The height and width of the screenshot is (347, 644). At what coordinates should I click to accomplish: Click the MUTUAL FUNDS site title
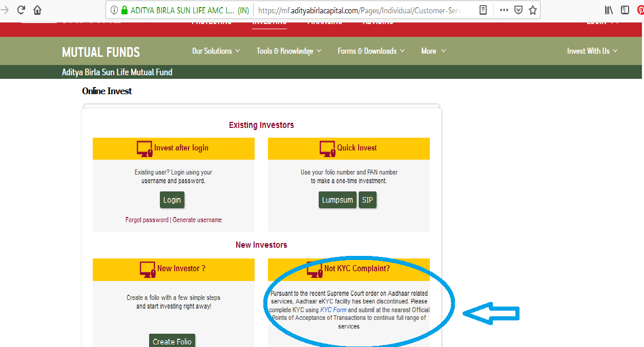[x=101, y=52]
